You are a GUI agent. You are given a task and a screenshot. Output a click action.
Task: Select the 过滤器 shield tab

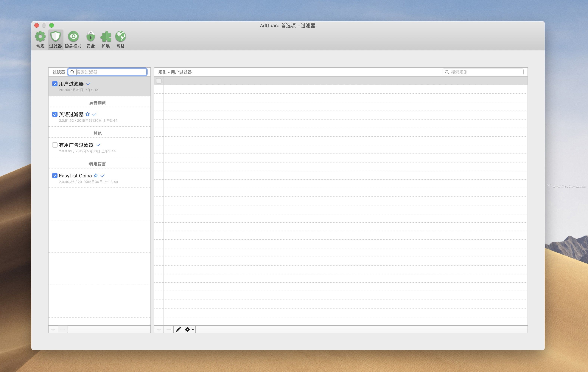55,40
